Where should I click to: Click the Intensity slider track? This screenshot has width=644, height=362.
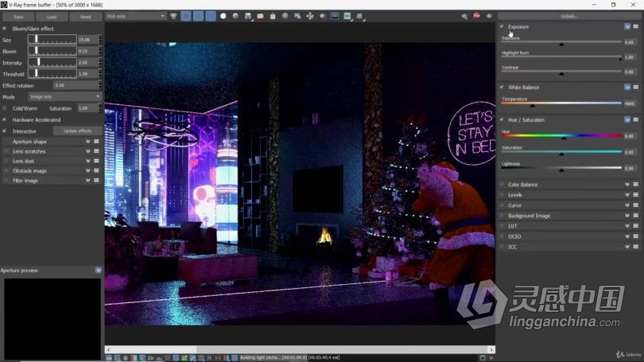pyautogui.click(x=52, y=63)
